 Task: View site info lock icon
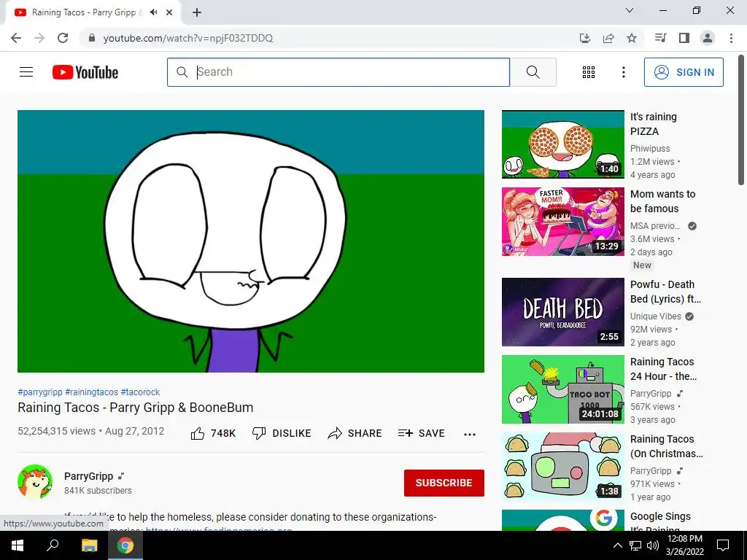[x=92, y=38]
